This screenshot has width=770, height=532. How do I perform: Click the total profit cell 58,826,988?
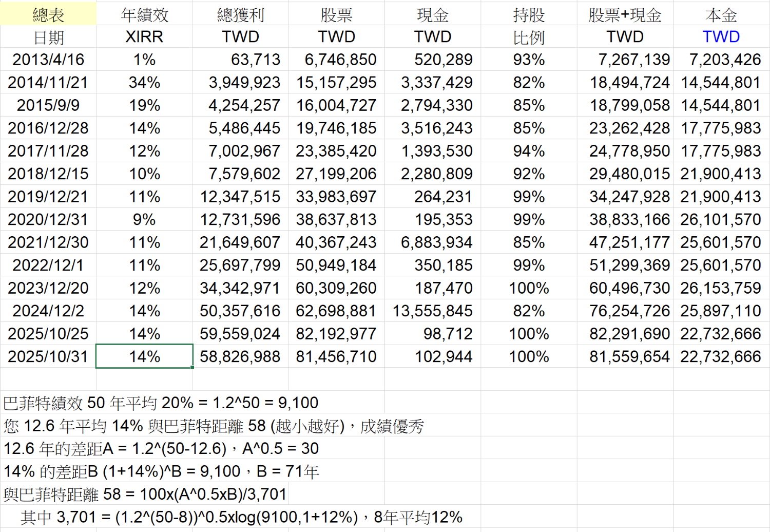[x=240, y=357]
